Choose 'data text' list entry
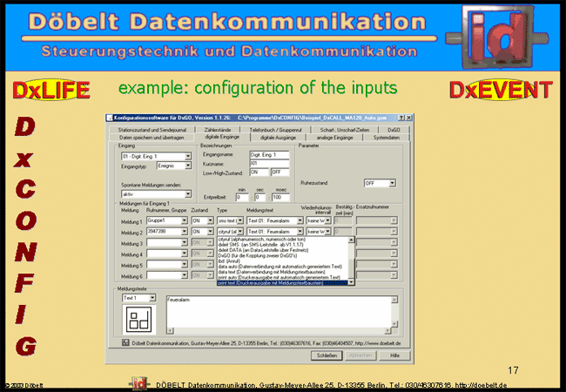This screenshot has width=566, height=392. [x=283, y=272]
